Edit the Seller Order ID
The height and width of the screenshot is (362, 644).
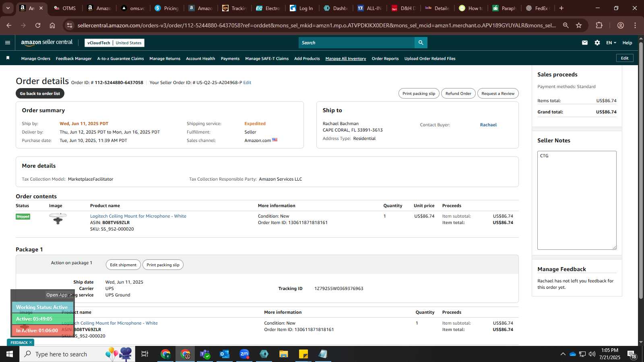coord(247,82)
